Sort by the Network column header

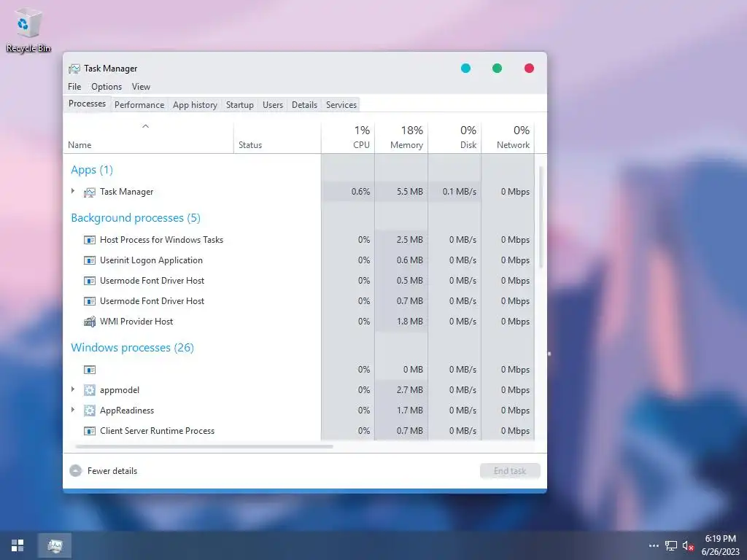click(508, 137)
